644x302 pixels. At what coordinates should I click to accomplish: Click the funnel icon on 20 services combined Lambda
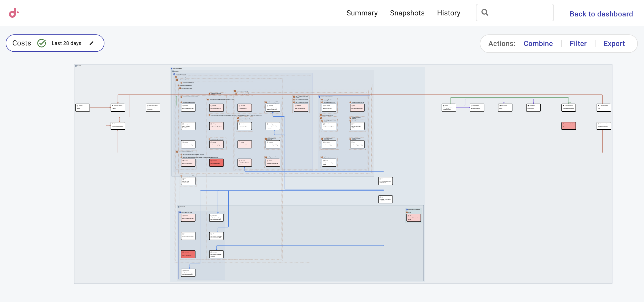pos(113,106)
